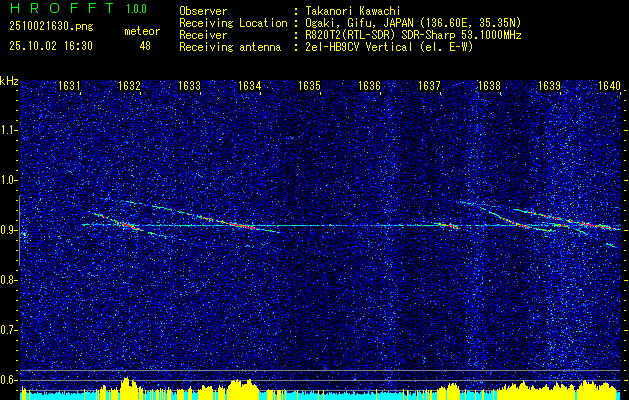Click the Receiving Location label
This screenshot has width=629, height=400.
[233, 23]
